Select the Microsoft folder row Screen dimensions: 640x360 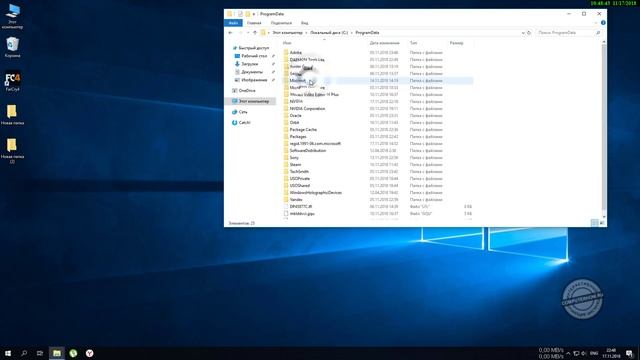pyautogui.click(x=378, y=81)
